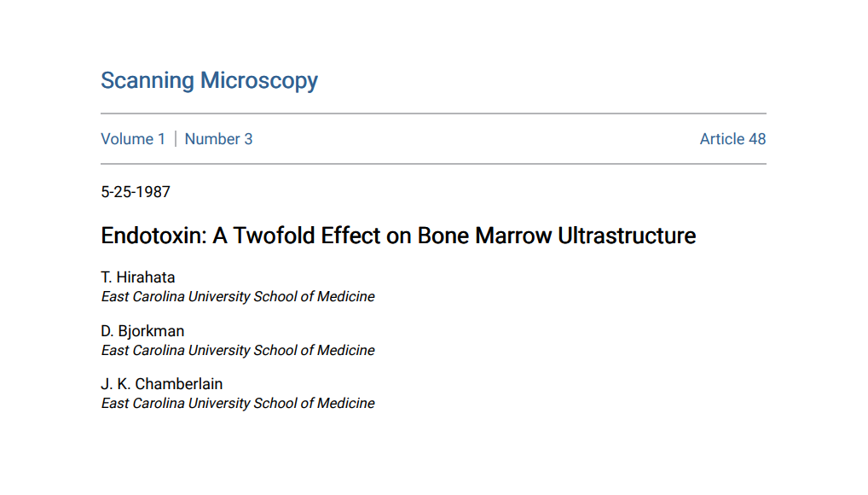Click the word Bone in the title
This screenshot has width=868, height=495.
(x=443, y=236)
